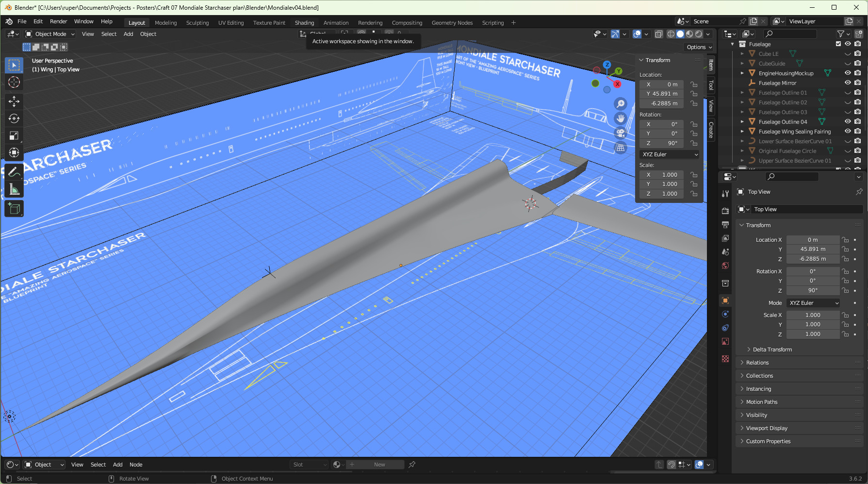Disable Fuselage Mirror in renders
The width and height of the screenshot is (868, 484).
[857, 83]
